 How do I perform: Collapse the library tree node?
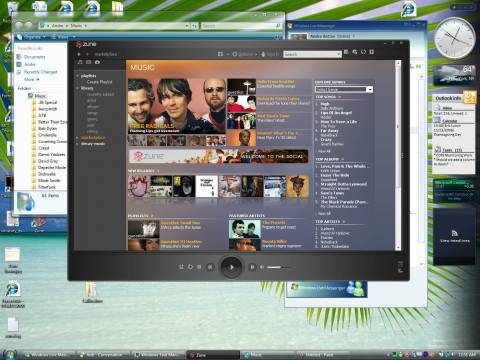(77, 88)
